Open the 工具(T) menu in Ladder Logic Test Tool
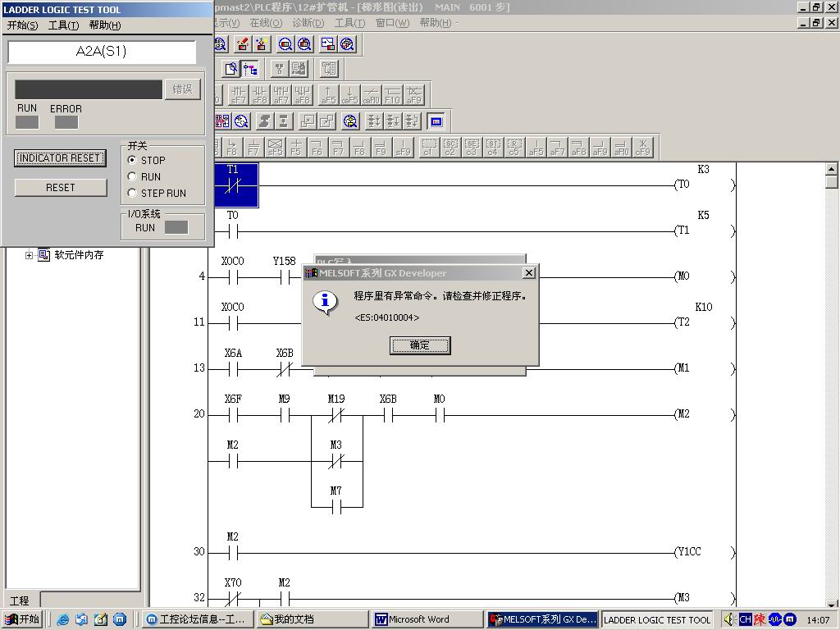 (x=63, y=25)
